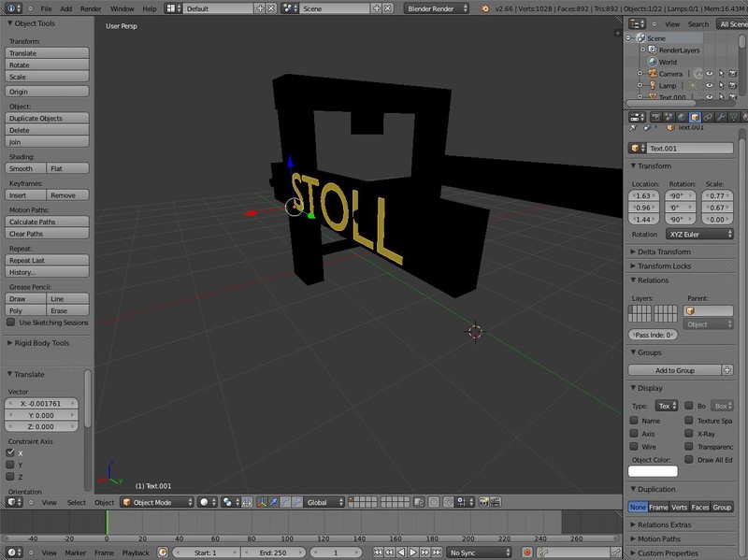Click the X vector value slider field

pos(41,404)
